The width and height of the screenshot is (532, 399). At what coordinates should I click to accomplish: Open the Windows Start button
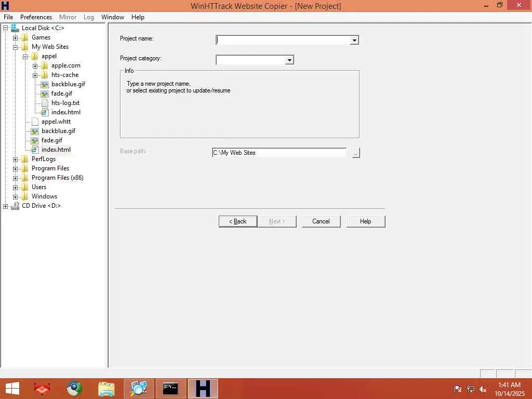[12, 389]
